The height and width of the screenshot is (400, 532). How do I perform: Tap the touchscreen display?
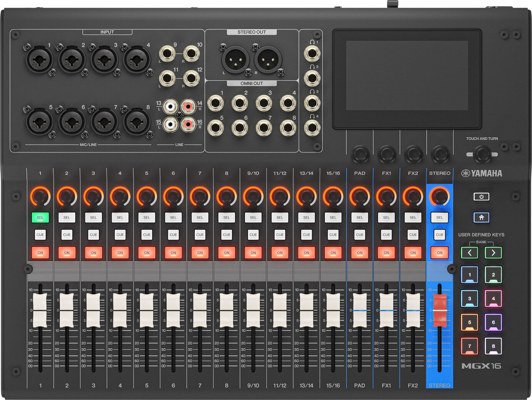pos(407,76)
